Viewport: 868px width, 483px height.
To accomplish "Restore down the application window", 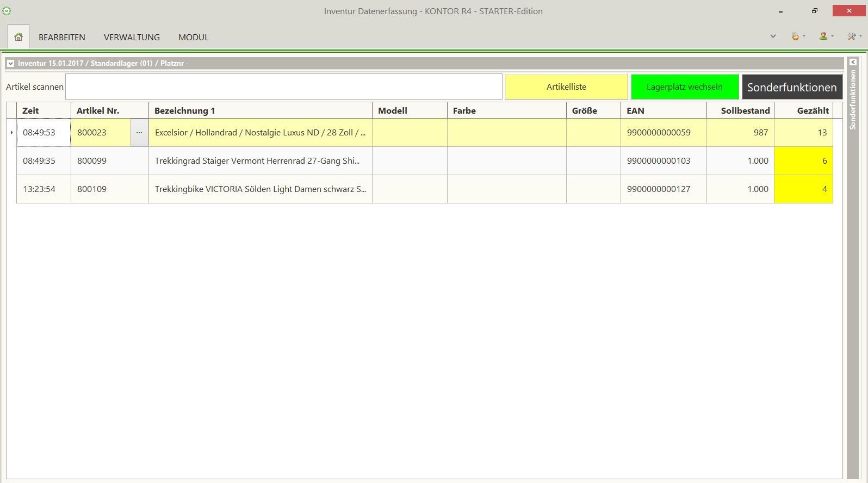I will click(x=814, y=11).
